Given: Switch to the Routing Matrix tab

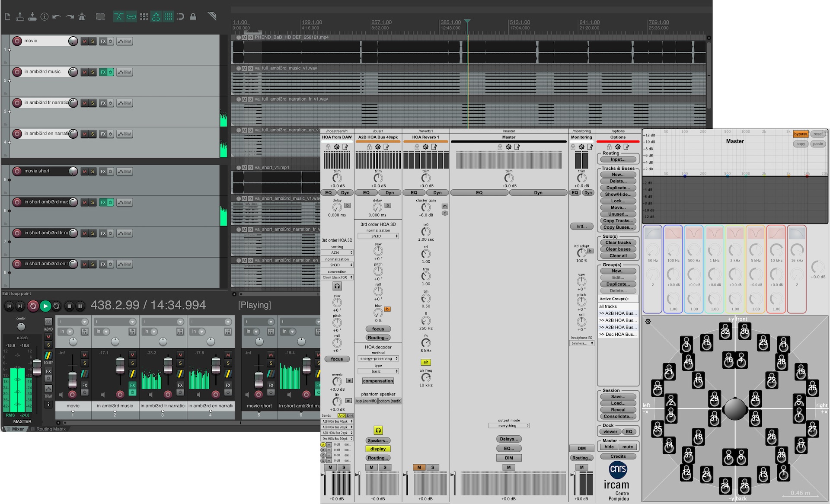Looking at the screenshot, I should pos(51,429).
